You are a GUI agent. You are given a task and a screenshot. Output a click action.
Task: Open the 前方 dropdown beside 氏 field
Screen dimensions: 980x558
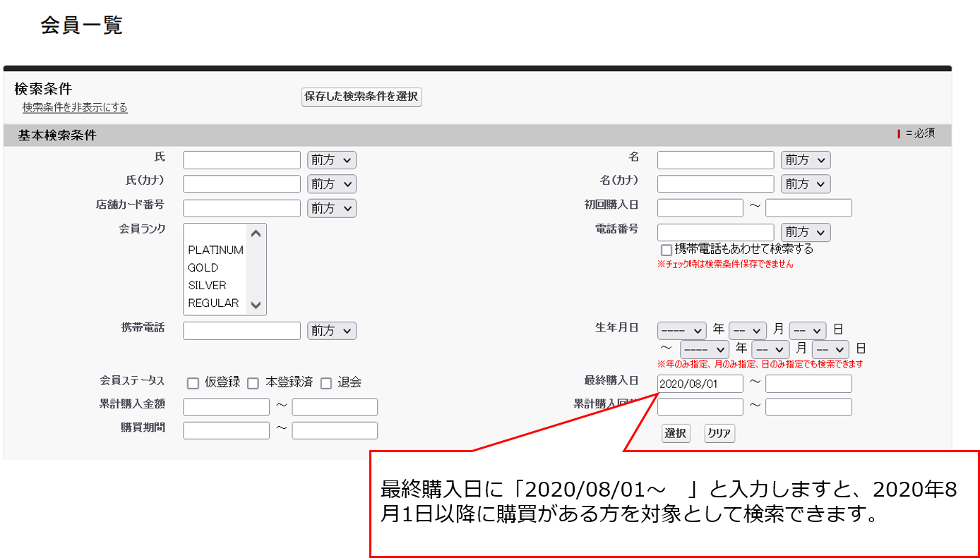pos(332,160)
